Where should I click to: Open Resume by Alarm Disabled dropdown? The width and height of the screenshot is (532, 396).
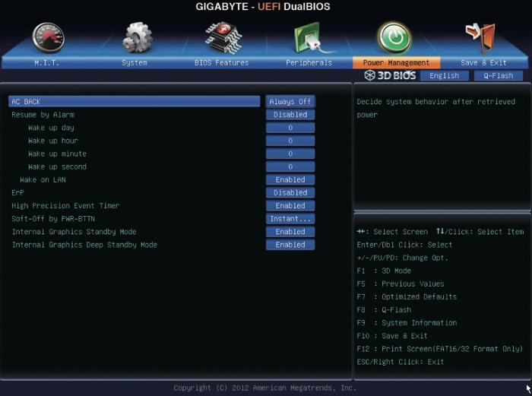click(290, 115)
